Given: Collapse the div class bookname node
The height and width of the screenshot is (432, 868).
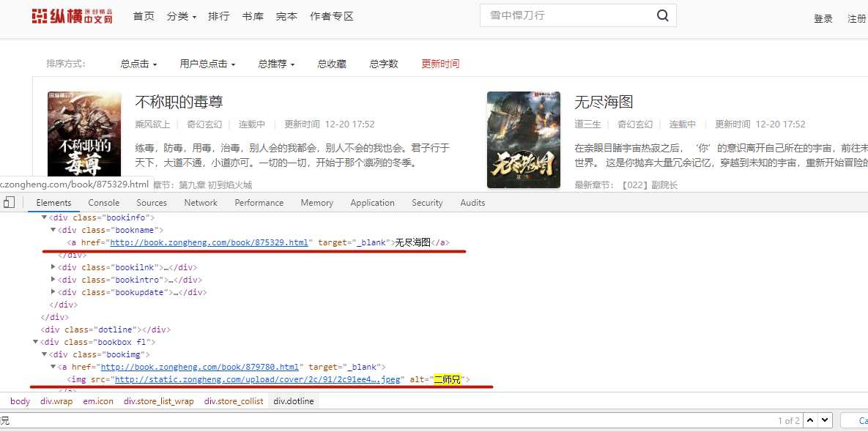Looking at the screenshot, I should (53, 230).
